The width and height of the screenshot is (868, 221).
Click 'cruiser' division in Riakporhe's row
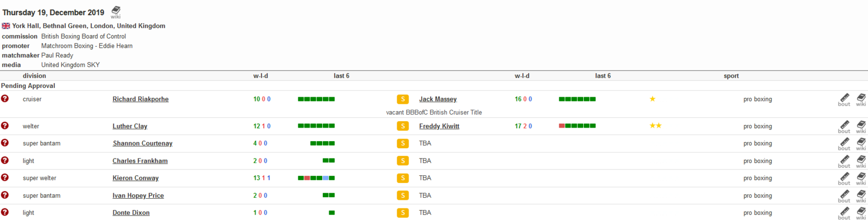pyautogui.click(x=32, y=99)
